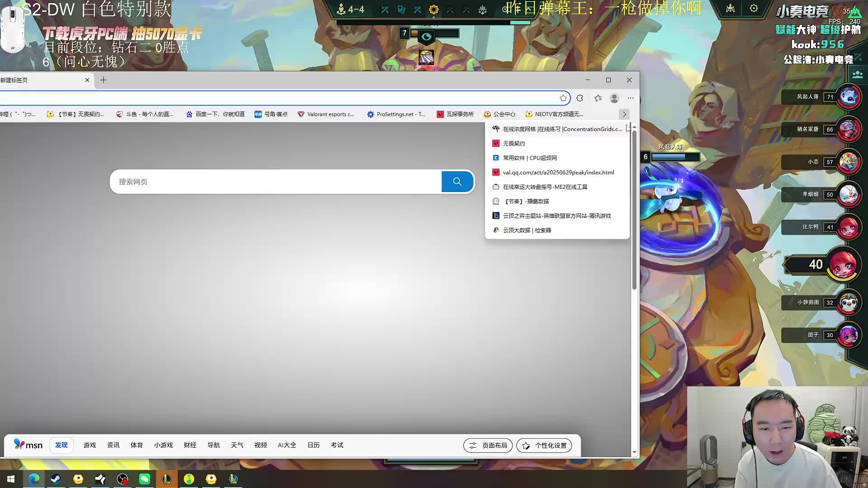This screenshot has width=868, height=488.
Task: Open the browser three-dots menu
Action: [x=631, y=98]
